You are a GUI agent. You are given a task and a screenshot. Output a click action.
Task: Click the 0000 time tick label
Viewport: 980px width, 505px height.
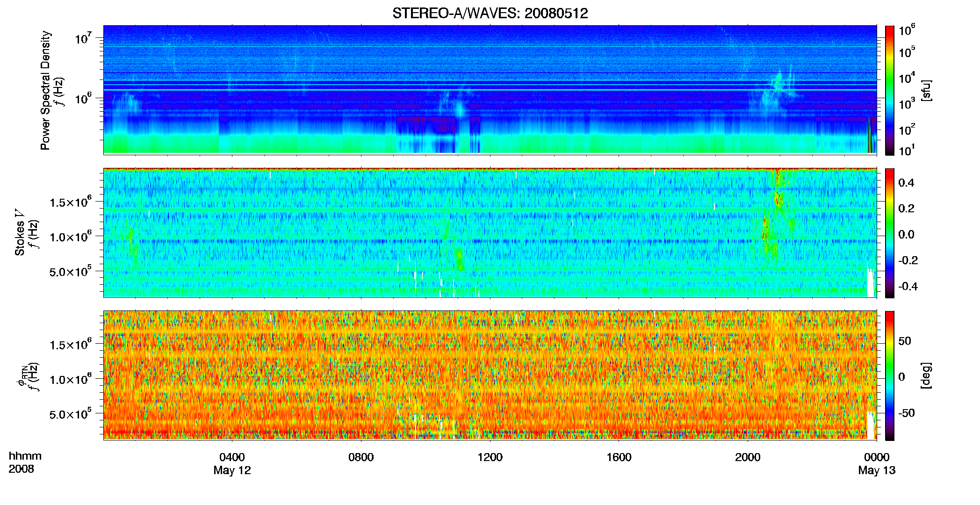coord(877,457)
